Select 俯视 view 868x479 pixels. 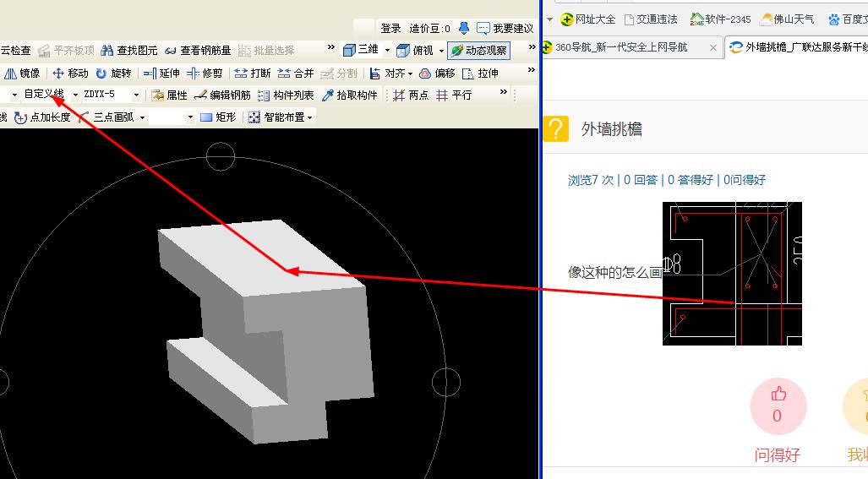pos(415,51)
